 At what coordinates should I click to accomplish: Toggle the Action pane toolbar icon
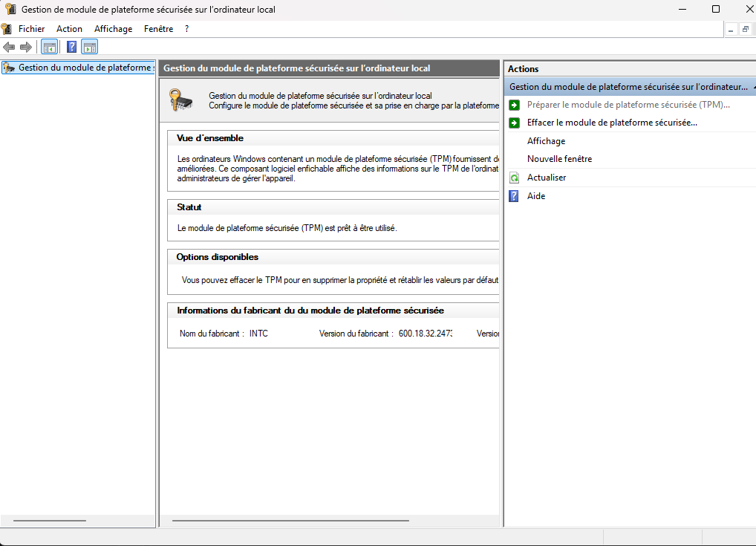[90, 48]
